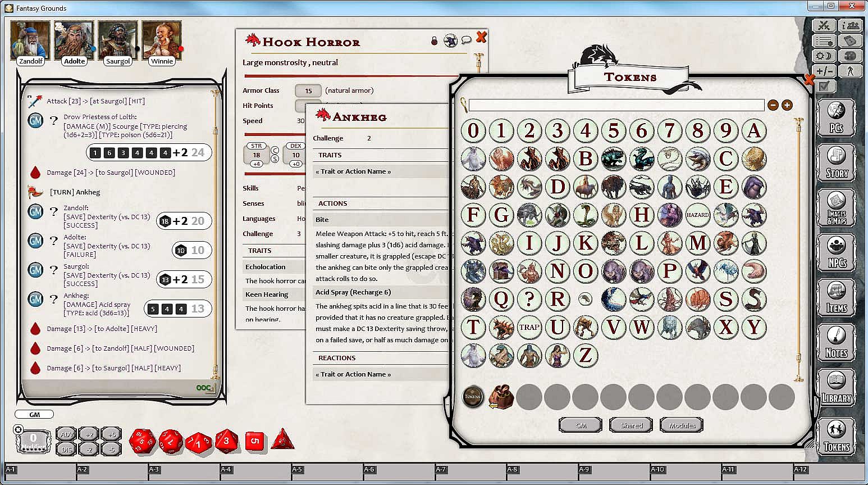Click the Trait or Action Name field under REACTIONS
Screen dimensions: 868x485
pyautogui.click(x=382, y=374)
